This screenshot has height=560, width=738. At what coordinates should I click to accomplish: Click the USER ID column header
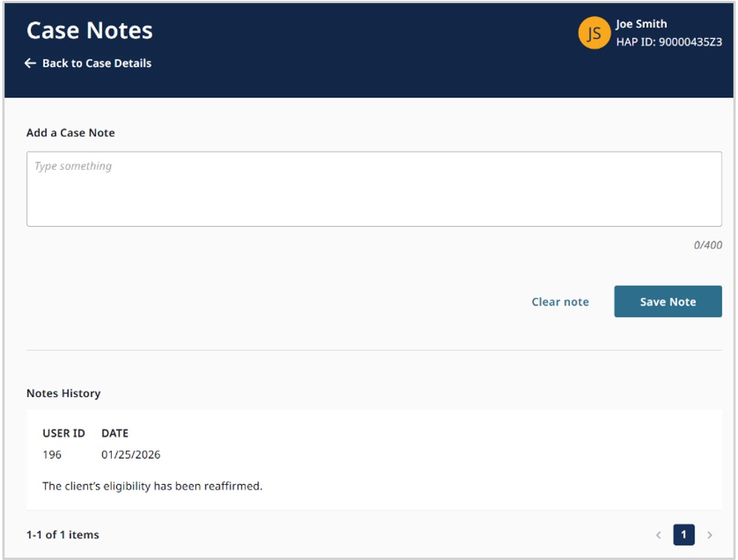(x=64, y=433)
